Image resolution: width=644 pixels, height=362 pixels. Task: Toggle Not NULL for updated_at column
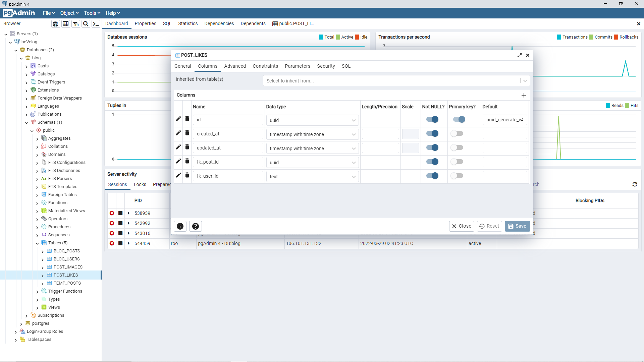(432, 147)
